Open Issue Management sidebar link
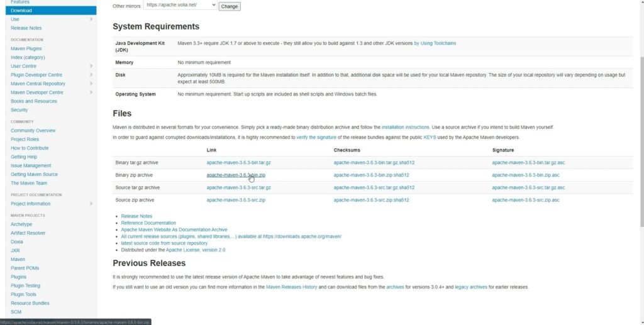The width and height of the screenshot is (644, 325). 31,165
